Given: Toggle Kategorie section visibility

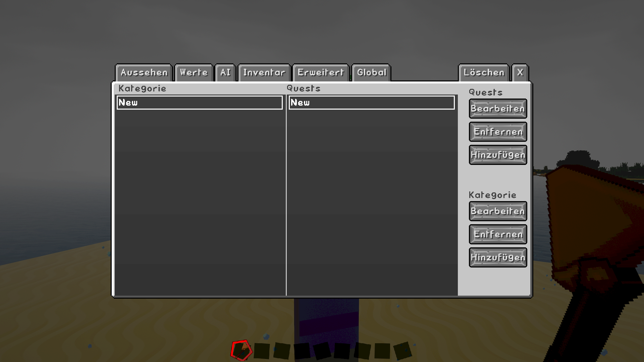Looking at the screenshot, I should [x=492, y=194].
